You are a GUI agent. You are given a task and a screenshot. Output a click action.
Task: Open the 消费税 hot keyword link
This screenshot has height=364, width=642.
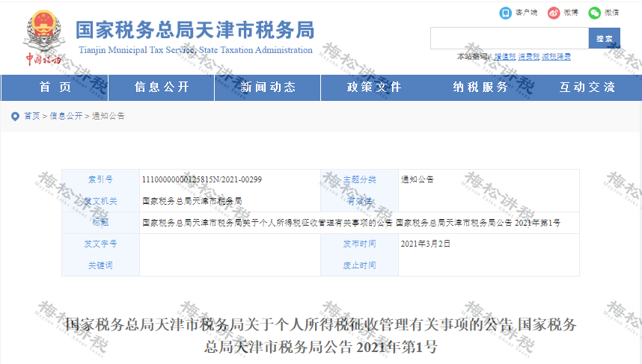(x=529, y=57)
